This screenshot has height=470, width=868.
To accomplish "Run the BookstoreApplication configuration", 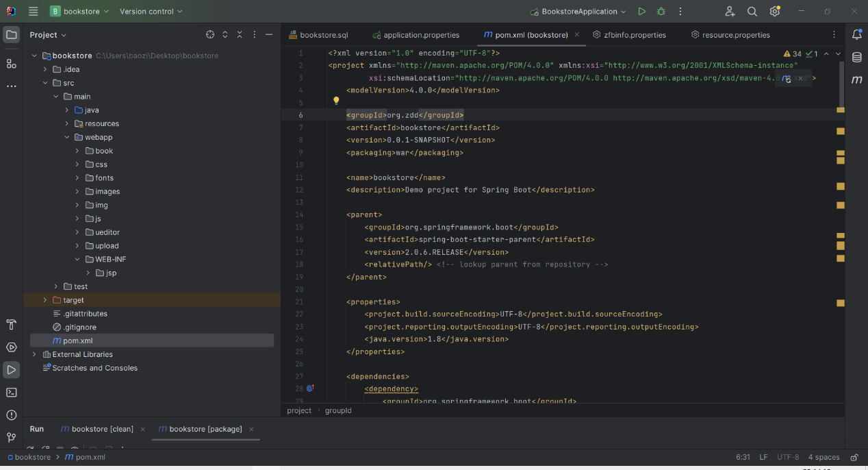I will [x=641, y=12].
